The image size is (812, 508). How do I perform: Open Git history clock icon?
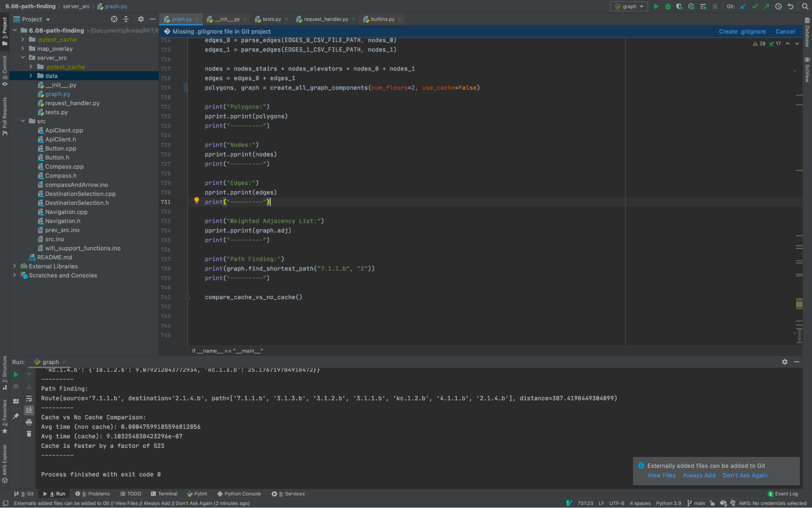(x=778, y=7)
